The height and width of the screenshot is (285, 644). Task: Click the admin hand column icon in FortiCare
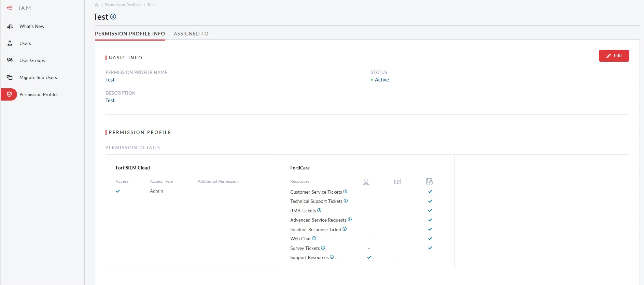[430, 182]
